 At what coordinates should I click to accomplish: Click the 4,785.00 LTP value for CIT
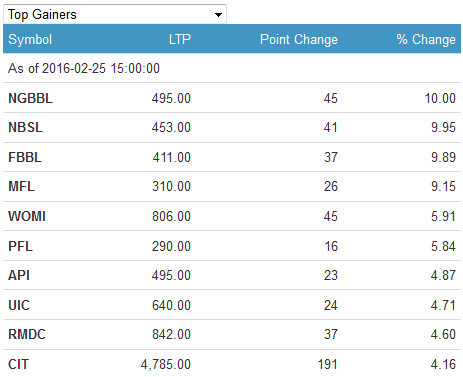click(x=166, y=364)
